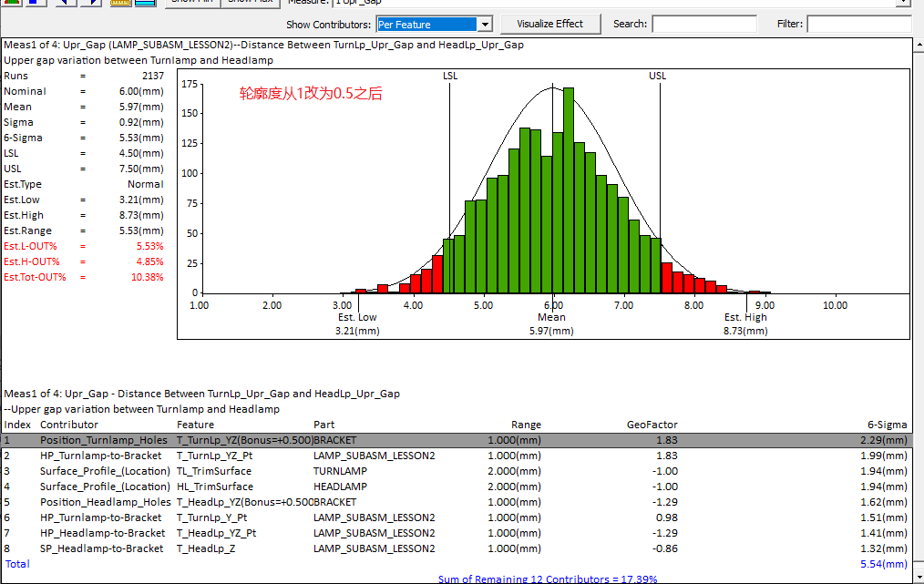Select the TL_TrimSurface contributor row
This screenshot has height=584, width=924.
[x=213, y=471]
